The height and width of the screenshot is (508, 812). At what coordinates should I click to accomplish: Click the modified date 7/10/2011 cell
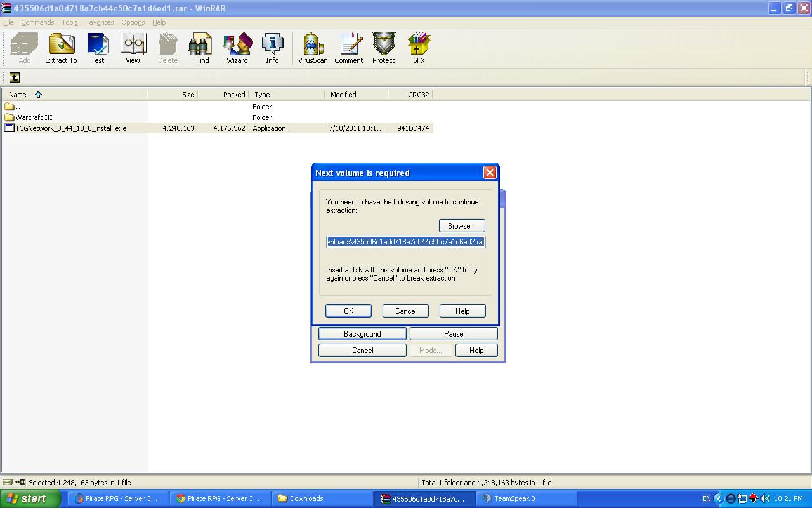(x=356, y=128)
